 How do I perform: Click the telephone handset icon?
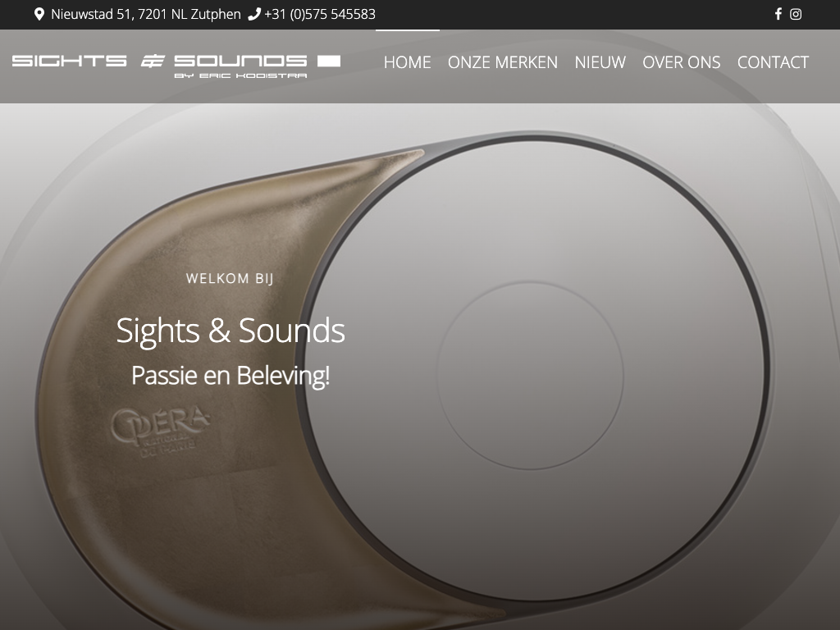[x=254, y=14]
